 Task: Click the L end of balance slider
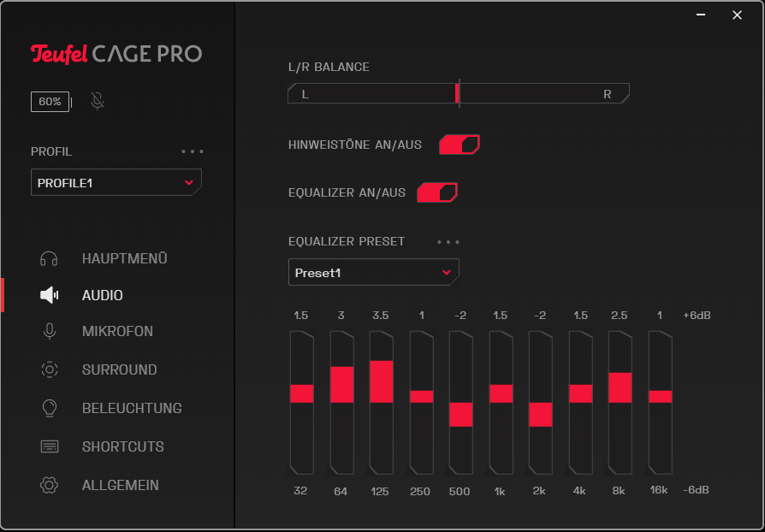pyautogui.click(x=305, y=94)
